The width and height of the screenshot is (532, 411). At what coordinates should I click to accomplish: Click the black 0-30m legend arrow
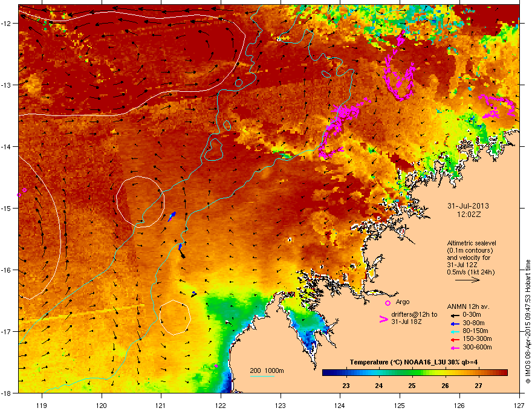pyautogui.click(x=454, y=315)
